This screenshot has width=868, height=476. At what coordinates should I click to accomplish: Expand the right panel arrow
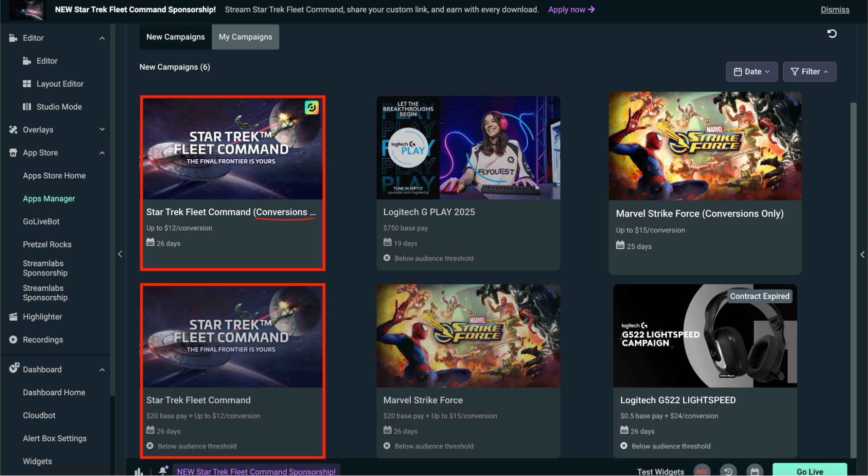(x=862, y=255)
